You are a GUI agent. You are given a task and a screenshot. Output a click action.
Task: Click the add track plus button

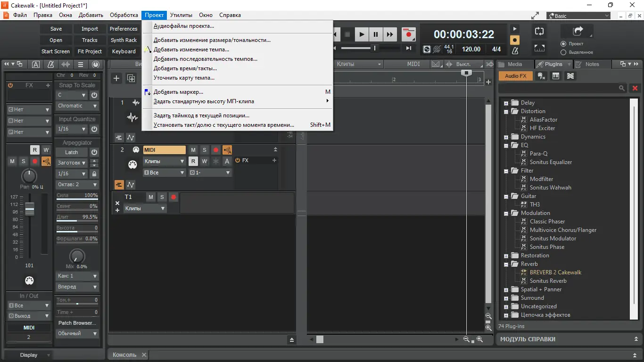[116, 78]
